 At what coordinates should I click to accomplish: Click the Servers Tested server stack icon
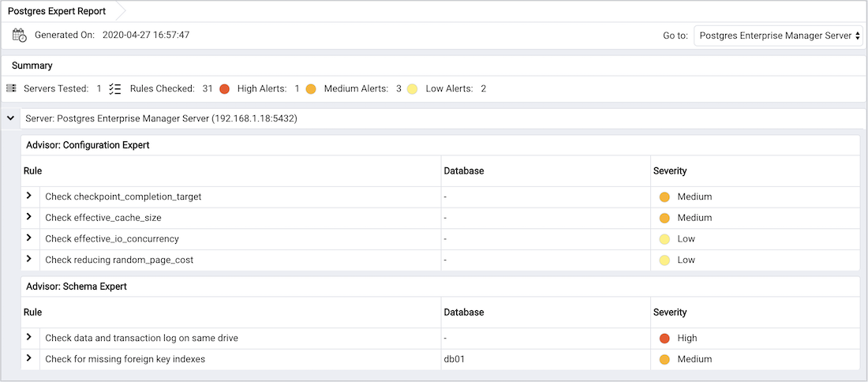click(x=11, y=88)
